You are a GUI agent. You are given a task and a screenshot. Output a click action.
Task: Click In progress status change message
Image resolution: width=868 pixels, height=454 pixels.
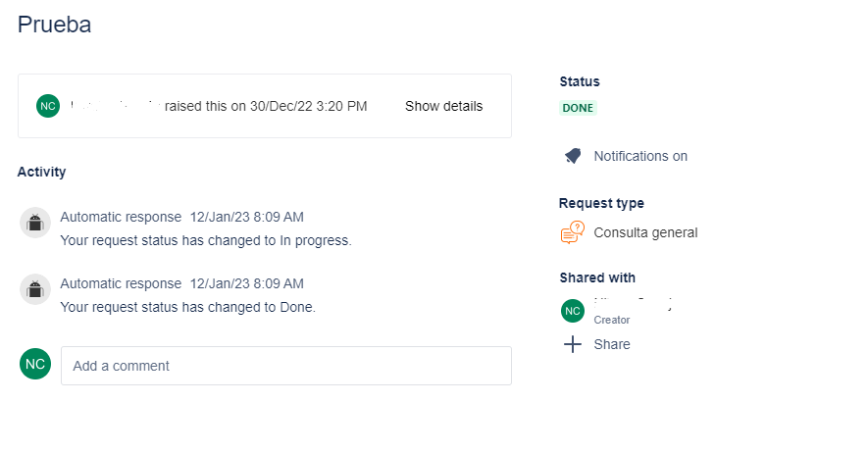click(206, 241)
